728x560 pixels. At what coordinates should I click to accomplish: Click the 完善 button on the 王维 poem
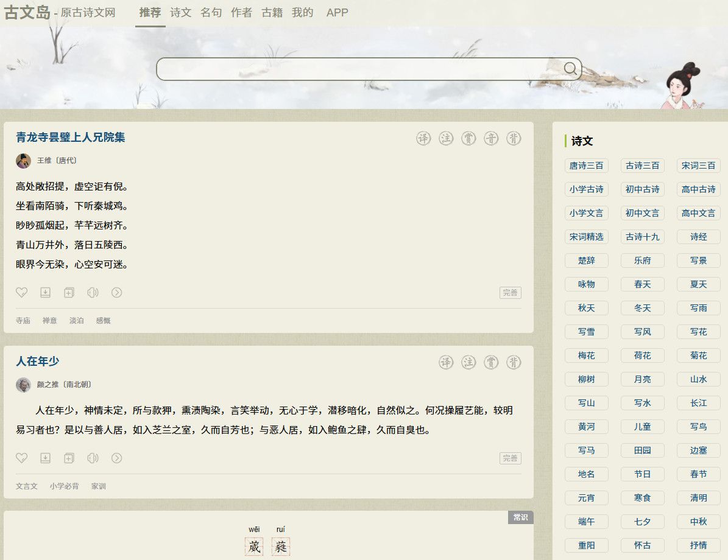[510, 293]
